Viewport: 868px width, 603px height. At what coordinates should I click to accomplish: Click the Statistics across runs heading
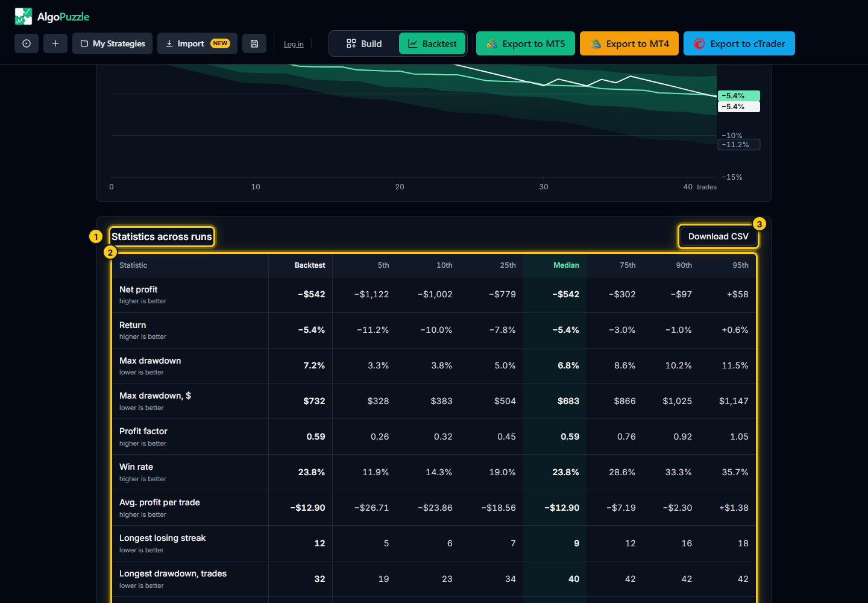pyautogui.click(x=162, y=236)
